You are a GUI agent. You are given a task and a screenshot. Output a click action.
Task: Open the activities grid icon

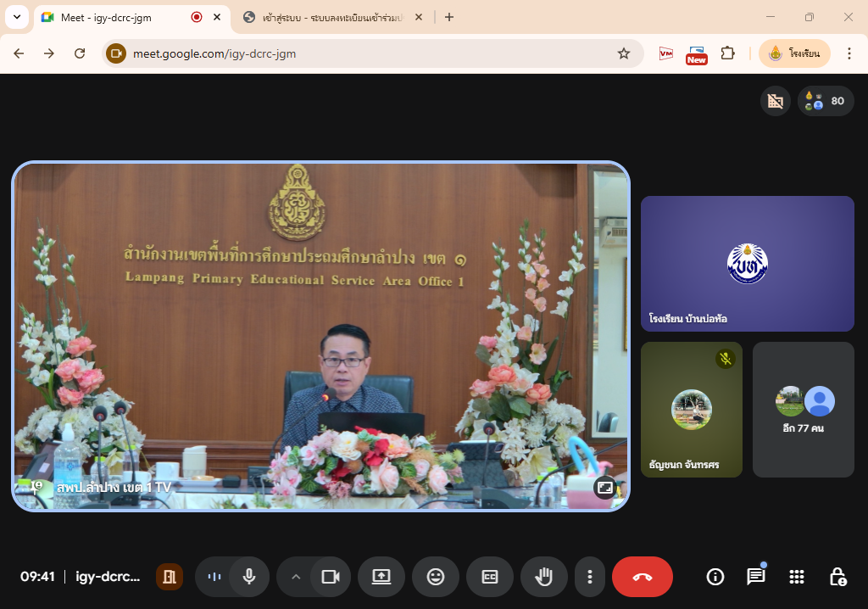point(796,577)
